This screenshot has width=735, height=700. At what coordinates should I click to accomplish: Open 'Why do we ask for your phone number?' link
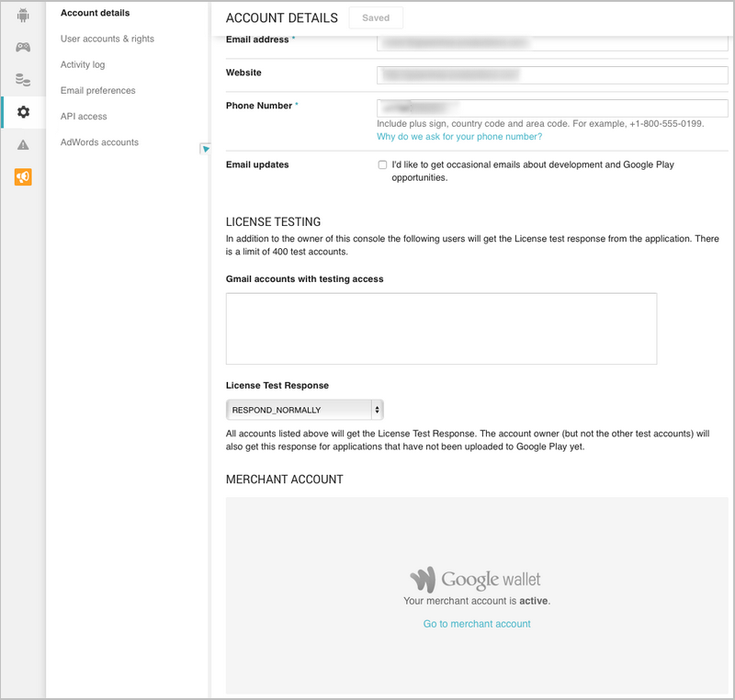tap(459, 137)
